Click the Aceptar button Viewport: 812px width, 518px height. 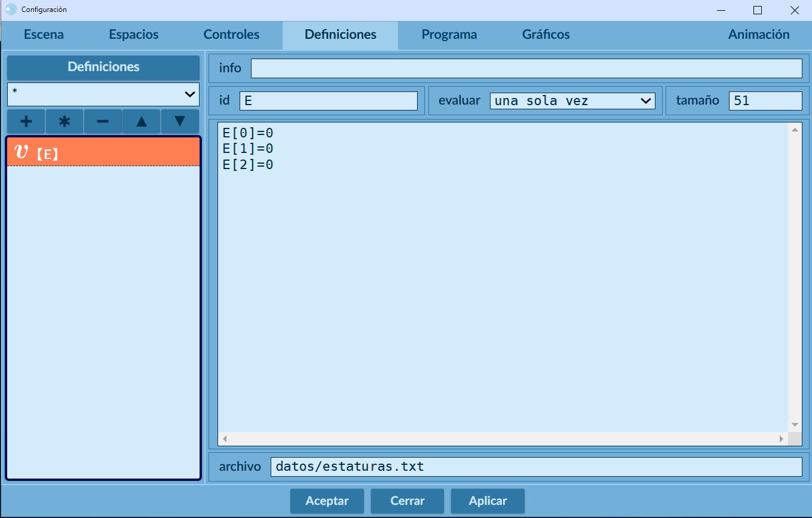point(327,501)
